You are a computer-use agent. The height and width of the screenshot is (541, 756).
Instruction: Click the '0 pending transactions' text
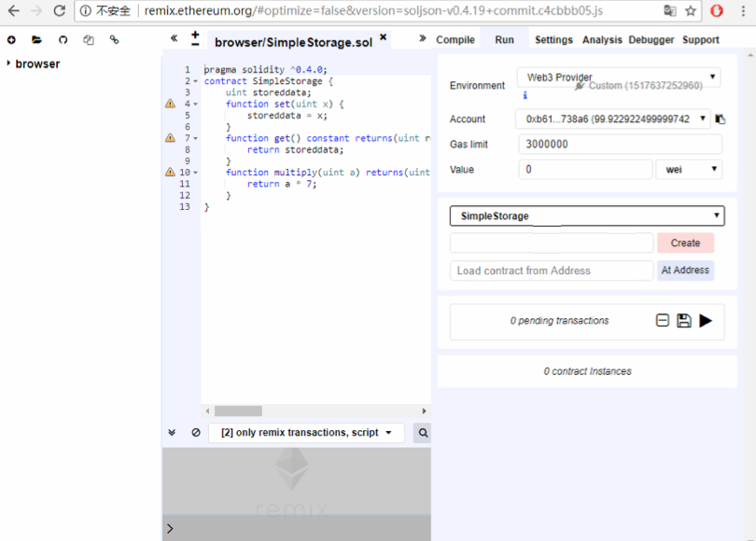coord(559,320)
